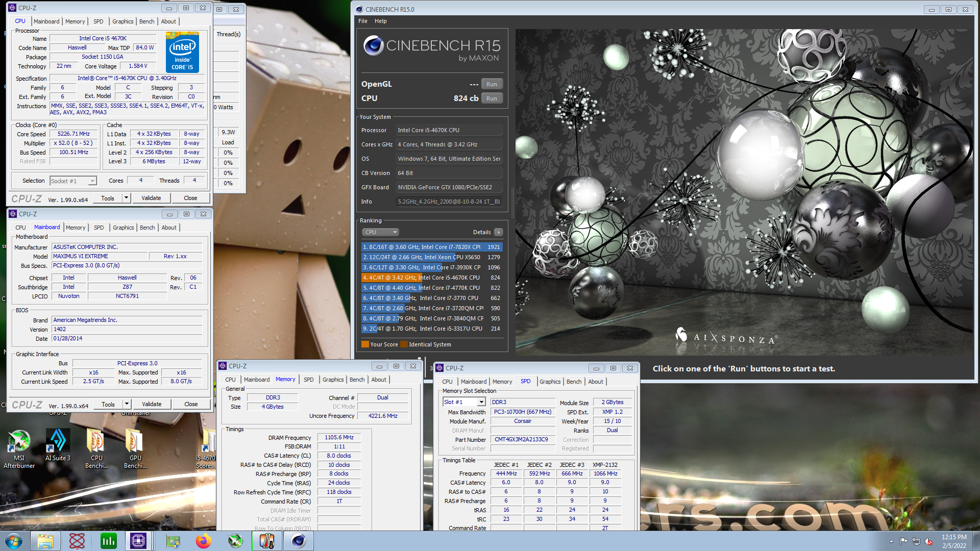Open Cinebench Help menu

pyautogui.click(x=380, y=21)
